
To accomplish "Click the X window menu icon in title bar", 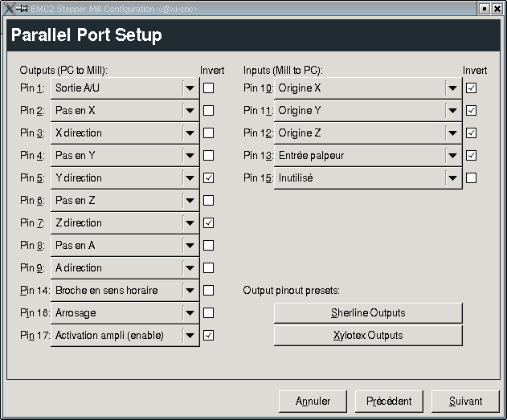I will (x=9, y=9).
